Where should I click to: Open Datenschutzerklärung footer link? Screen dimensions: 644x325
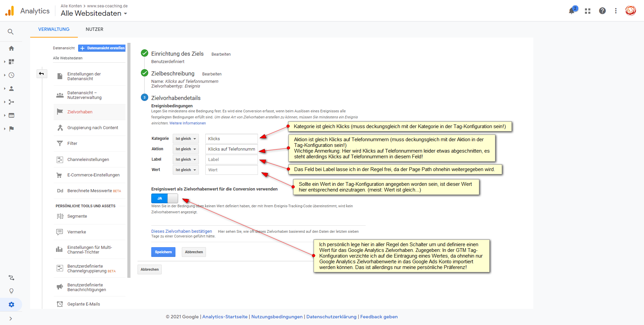[x=331, y=317]
